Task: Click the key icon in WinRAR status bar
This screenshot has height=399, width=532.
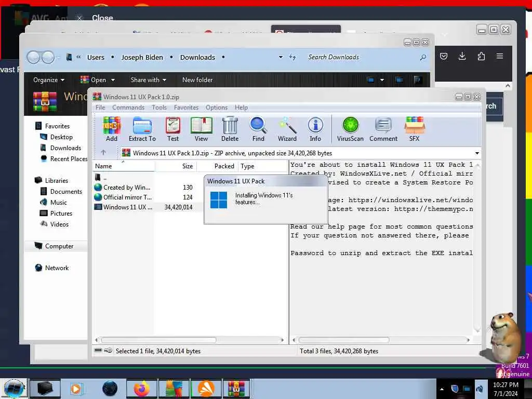Action: (108, 351)
